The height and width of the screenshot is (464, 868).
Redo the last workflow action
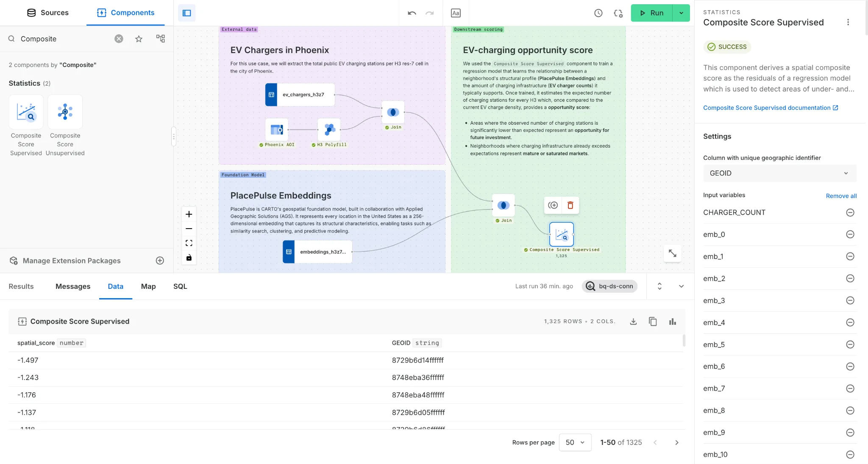[x=430, y=13]
